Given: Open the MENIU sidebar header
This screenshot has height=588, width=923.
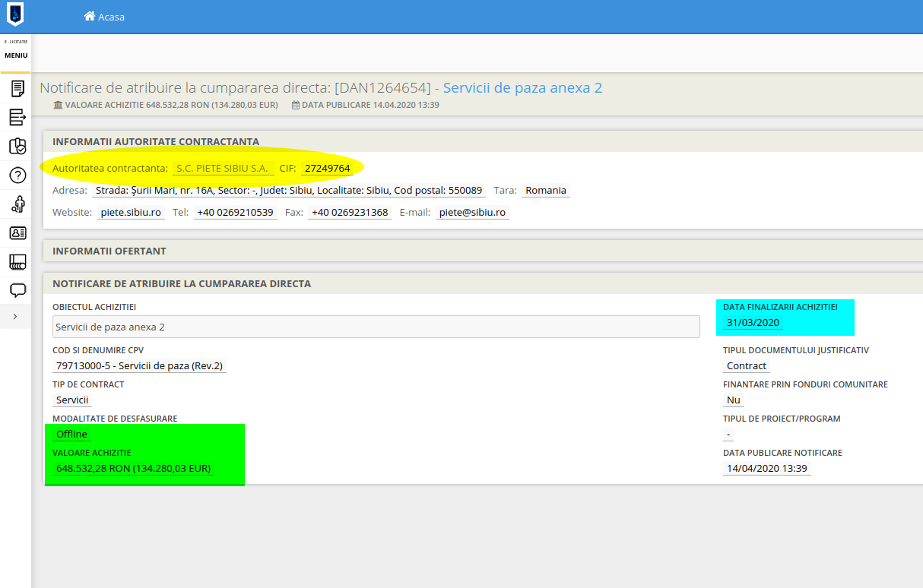Looking at the screenshot, I should [x=15, y=55].
